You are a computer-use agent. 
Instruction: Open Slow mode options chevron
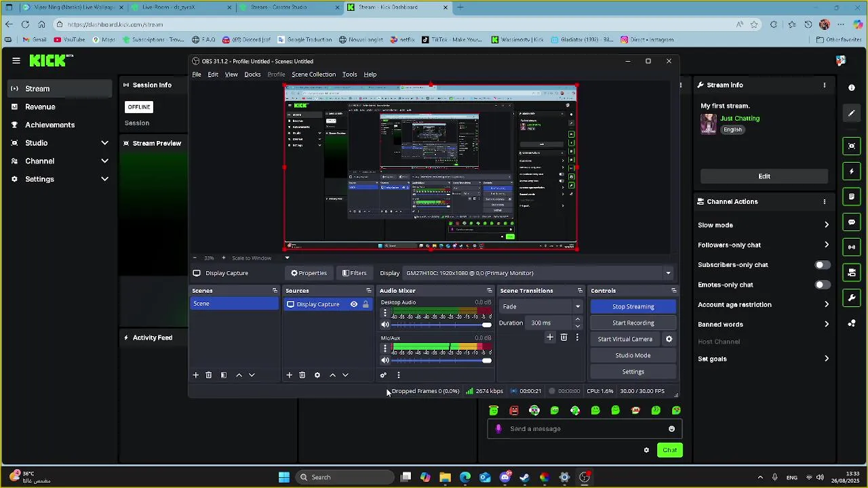pyautogui.click(x=826, y=225)
